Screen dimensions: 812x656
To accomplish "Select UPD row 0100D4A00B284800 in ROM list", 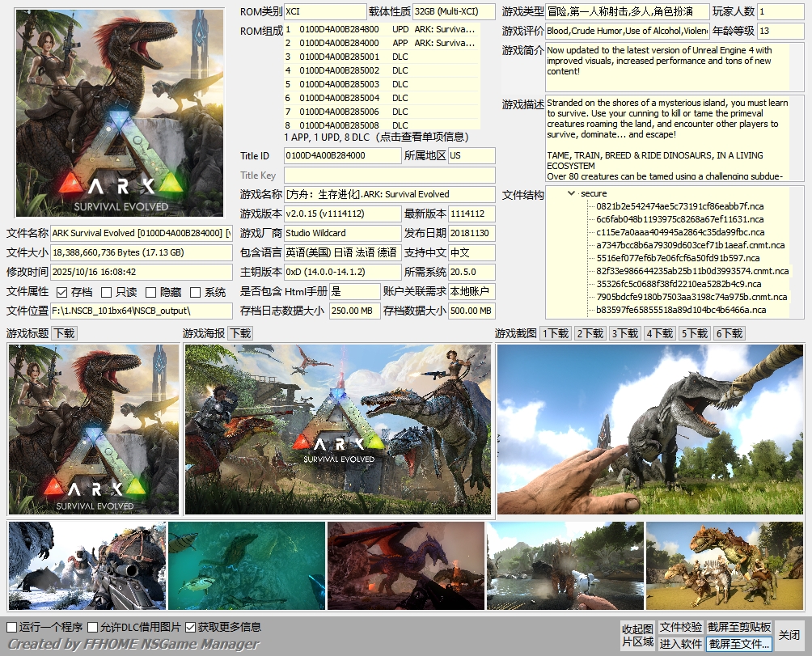I will [x=381, y=29].
